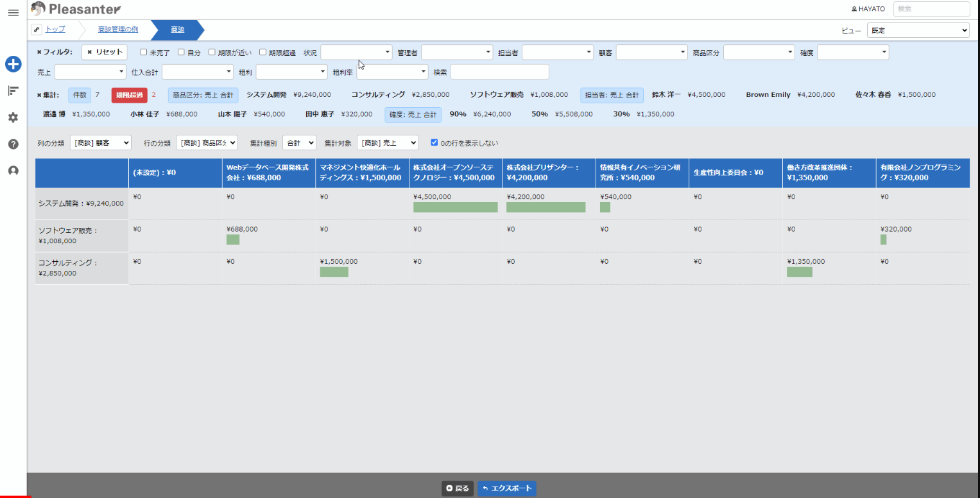Click the Pleasanter logo

click(x=76, y=9)
